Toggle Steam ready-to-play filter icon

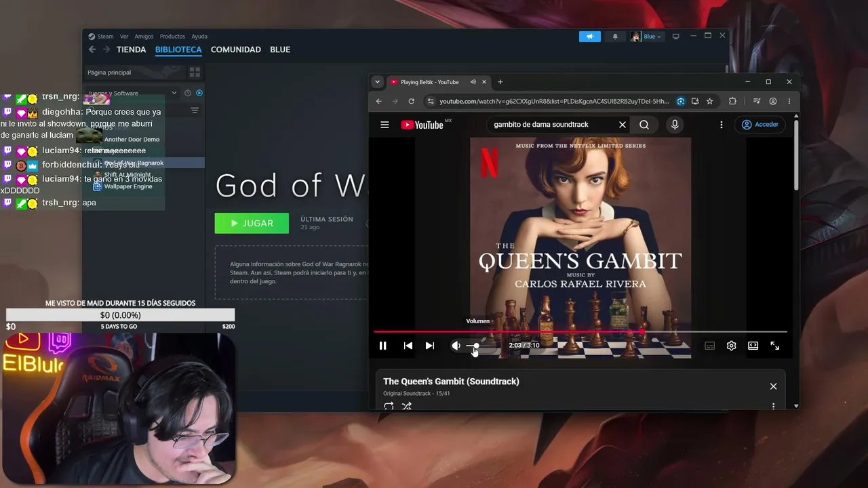point(199,93)
